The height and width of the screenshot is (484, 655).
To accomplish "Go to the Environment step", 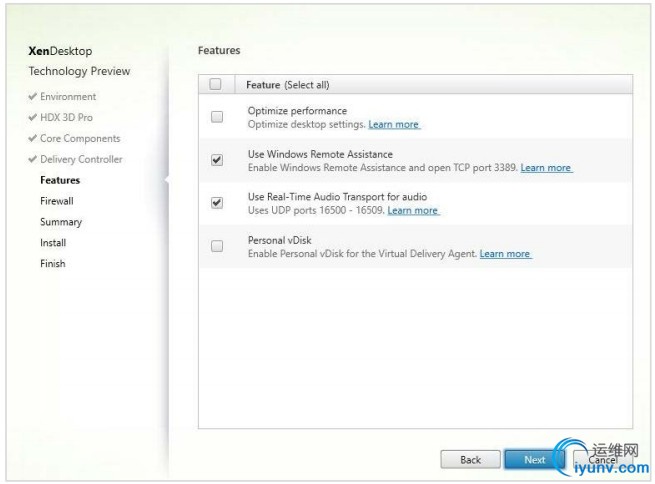I will [68, 97].
